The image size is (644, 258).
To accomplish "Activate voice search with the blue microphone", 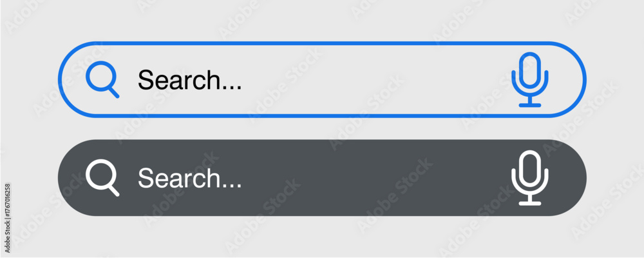I will 530,79.
